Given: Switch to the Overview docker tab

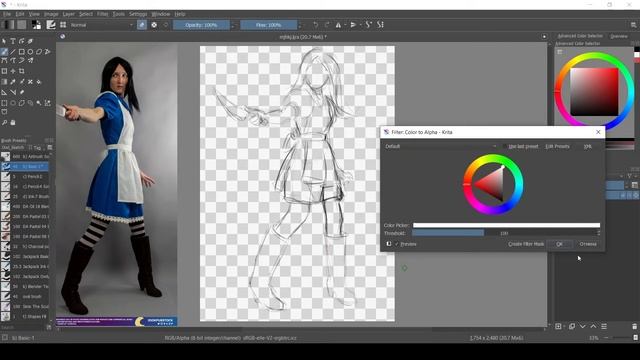Looking at the screenshot, I should tap(619, 36).
